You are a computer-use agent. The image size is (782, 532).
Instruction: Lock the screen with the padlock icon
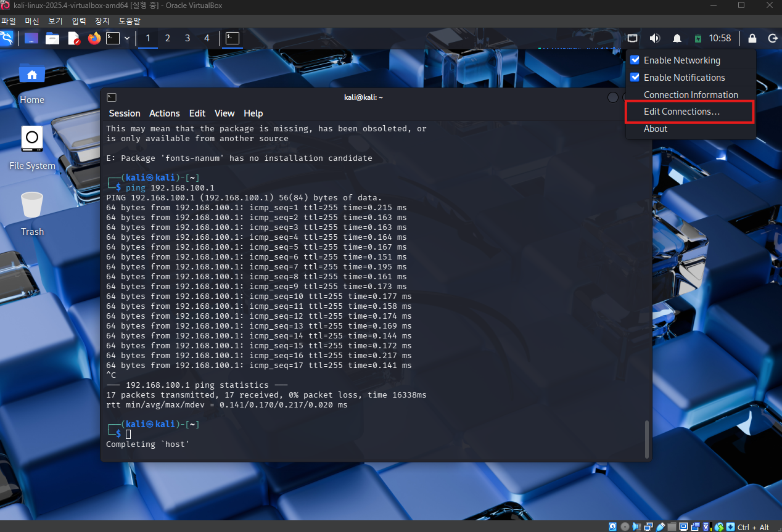pyautogui.click(x=752, y=38)
